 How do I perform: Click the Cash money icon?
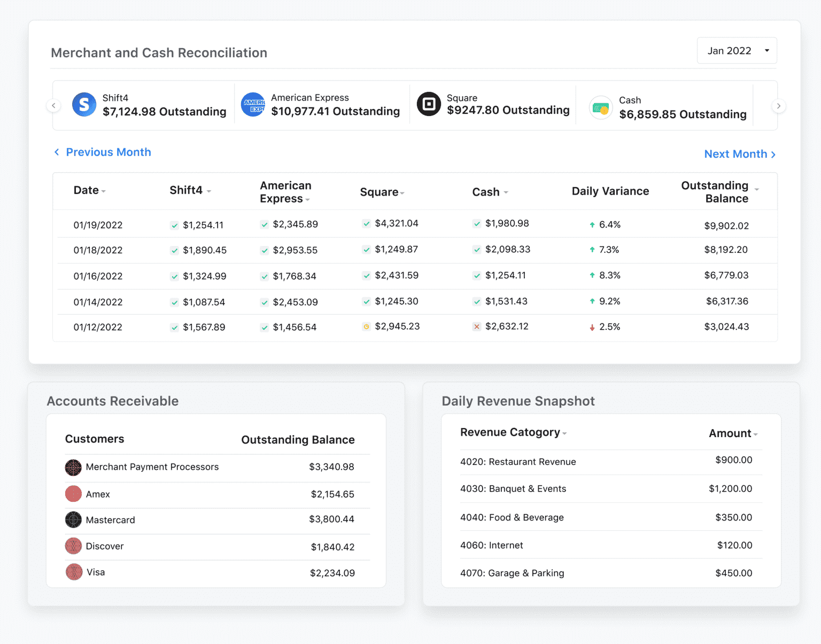coord(601,107)
